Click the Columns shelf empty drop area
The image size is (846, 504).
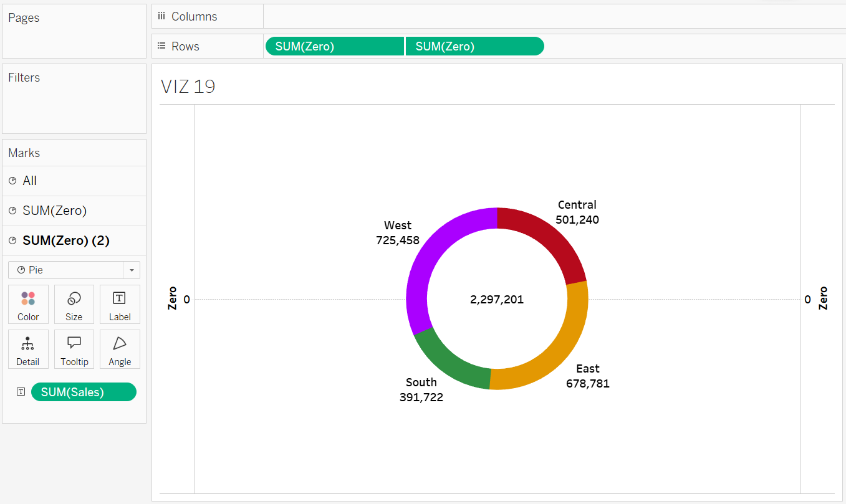pyautogui.click(x=554, y=16)
